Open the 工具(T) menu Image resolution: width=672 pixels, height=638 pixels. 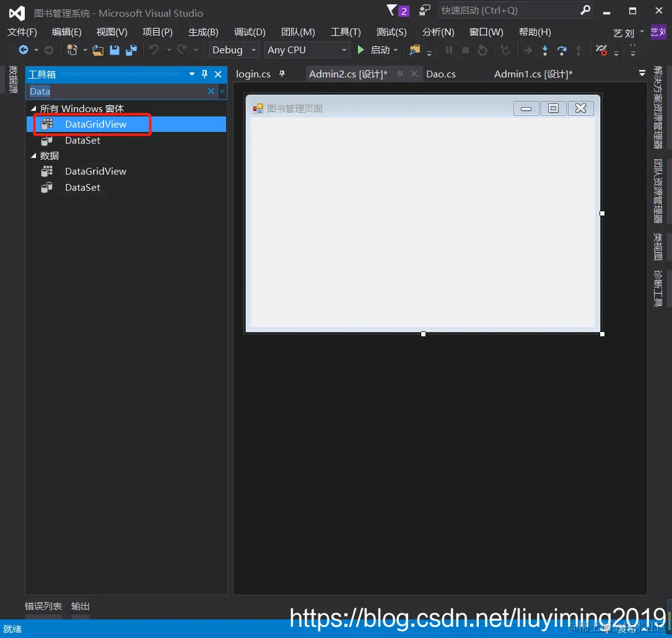tap(346, 32)
